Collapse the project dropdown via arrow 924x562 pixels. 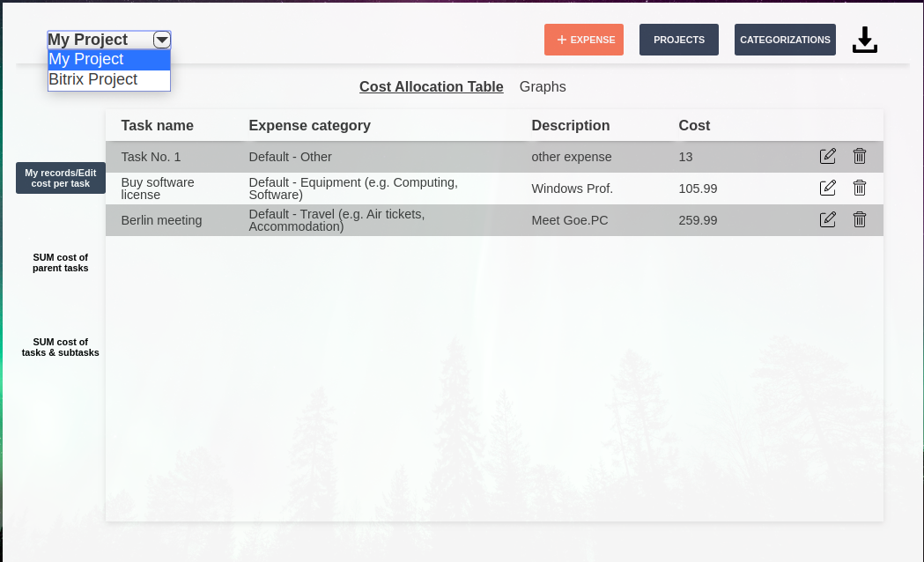point(161,40)
